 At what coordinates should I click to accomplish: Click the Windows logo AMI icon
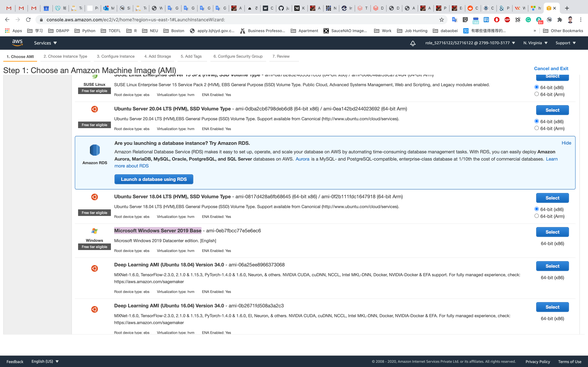[94, 231]
